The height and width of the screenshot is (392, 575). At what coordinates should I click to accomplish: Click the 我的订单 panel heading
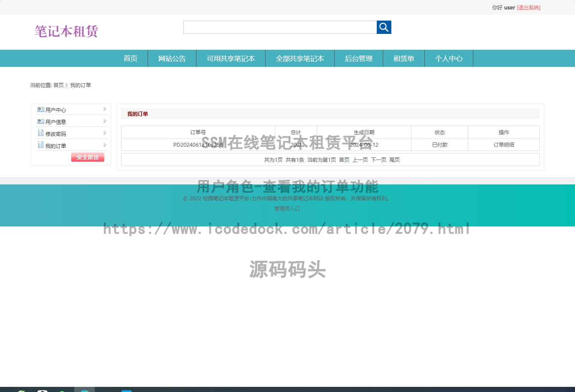coord(138,114)
